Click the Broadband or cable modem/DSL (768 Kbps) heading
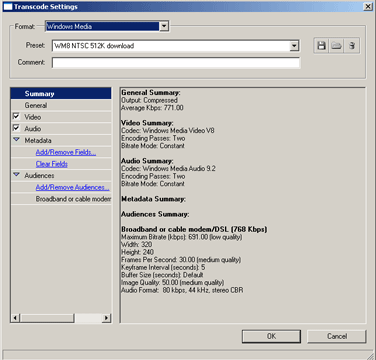This screenshot has width=376, height=360. coord(194,229)
